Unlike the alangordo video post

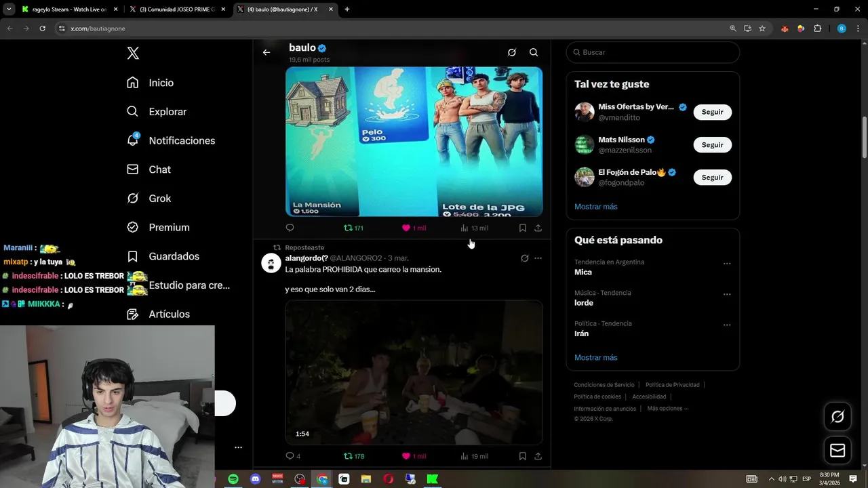click(x=414, y=456)
